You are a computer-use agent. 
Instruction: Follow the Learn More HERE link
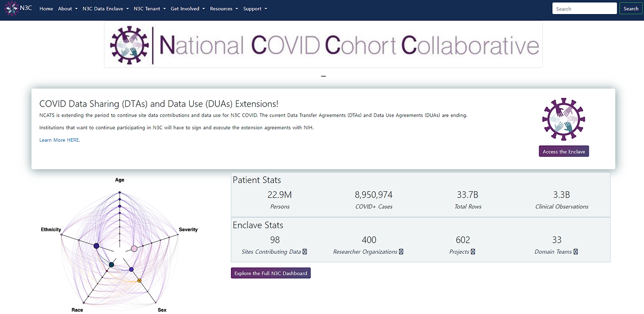tap(59, 140)
